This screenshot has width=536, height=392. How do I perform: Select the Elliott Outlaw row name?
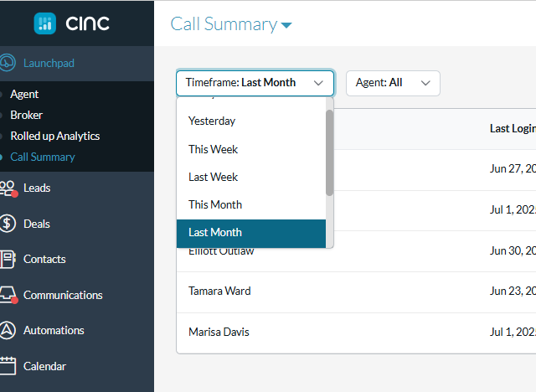(x=221, y=251)
